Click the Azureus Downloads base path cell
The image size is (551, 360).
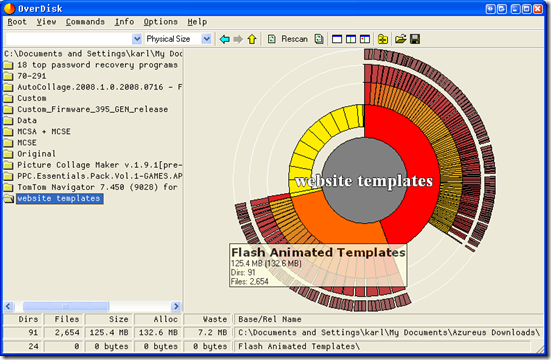pyautogui.click(x=389, y=333)
